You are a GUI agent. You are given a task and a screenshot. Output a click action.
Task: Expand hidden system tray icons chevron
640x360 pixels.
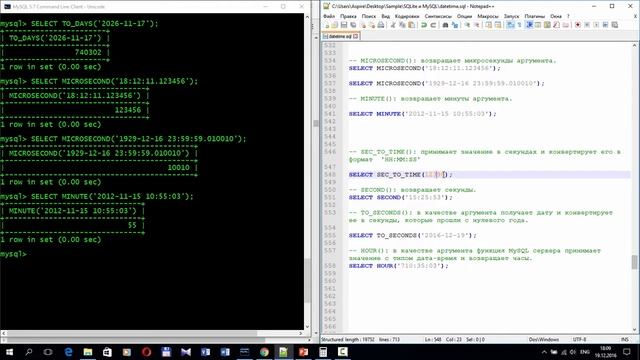click(544, 352)
